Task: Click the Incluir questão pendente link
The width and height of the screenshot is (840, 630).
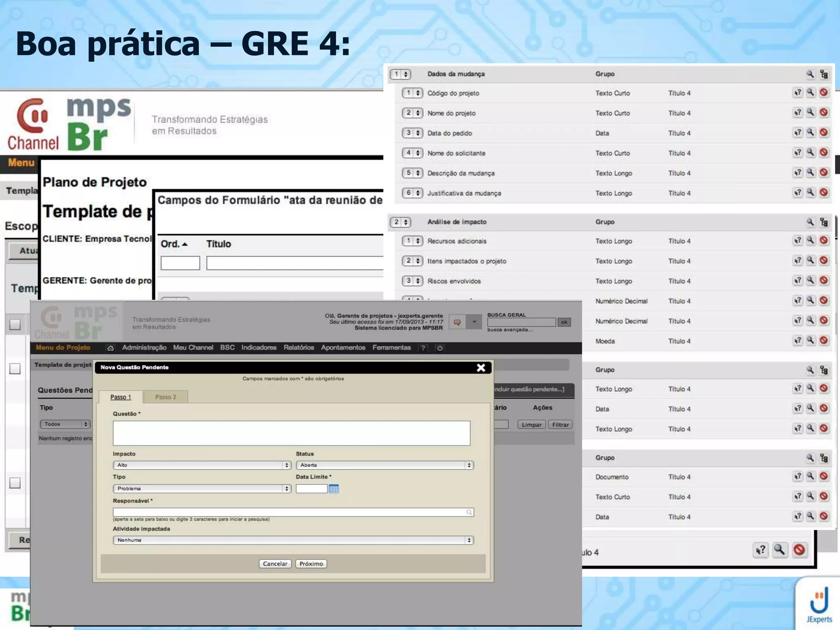Action: tap(529, 389)
